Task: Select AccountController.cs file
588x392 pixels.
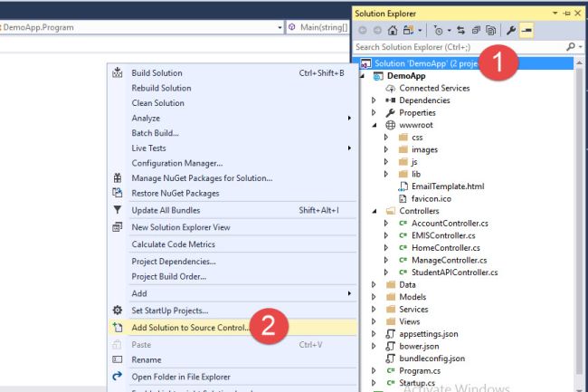Action: pyautogui.click(x=450, y=224)
